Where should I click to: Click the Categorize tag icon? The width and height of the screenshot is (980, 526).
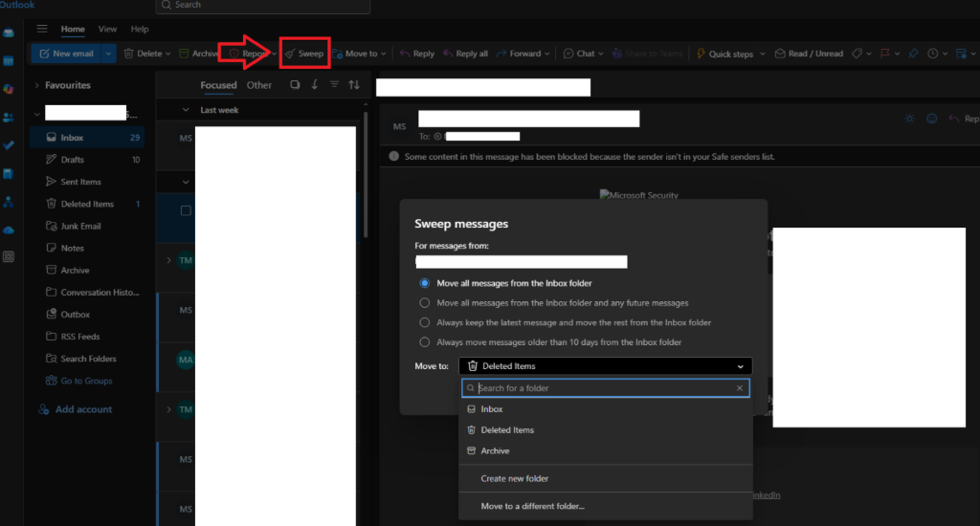pos(857,54)
